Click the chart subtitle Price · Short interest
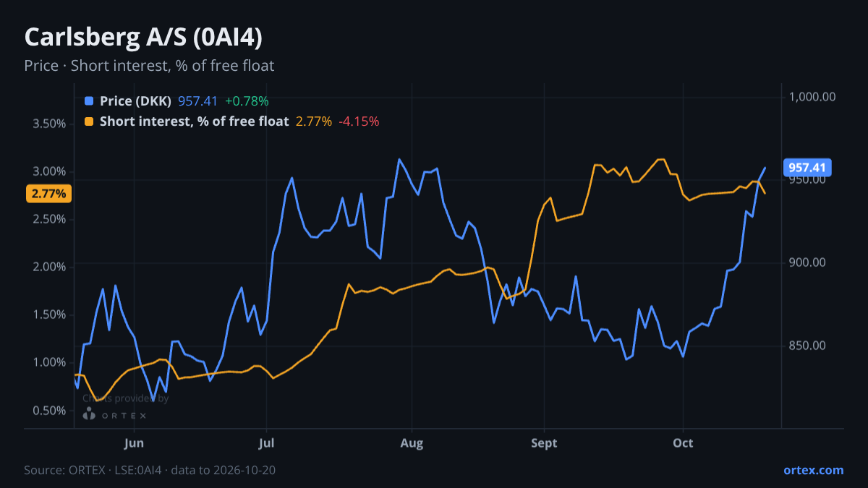The width and height of the screenshot is (868, 488). [x=149, y=66]
